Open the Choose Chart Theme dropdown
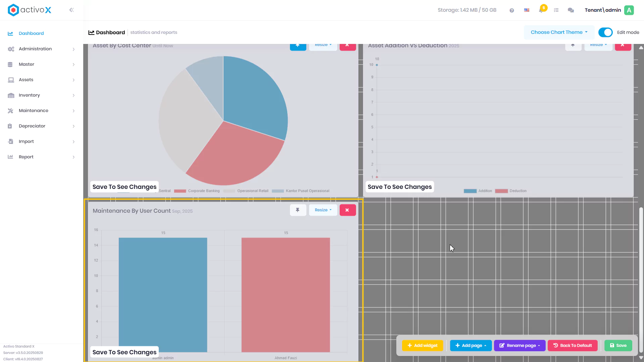 pyautogui.click(x=559, y=32)
